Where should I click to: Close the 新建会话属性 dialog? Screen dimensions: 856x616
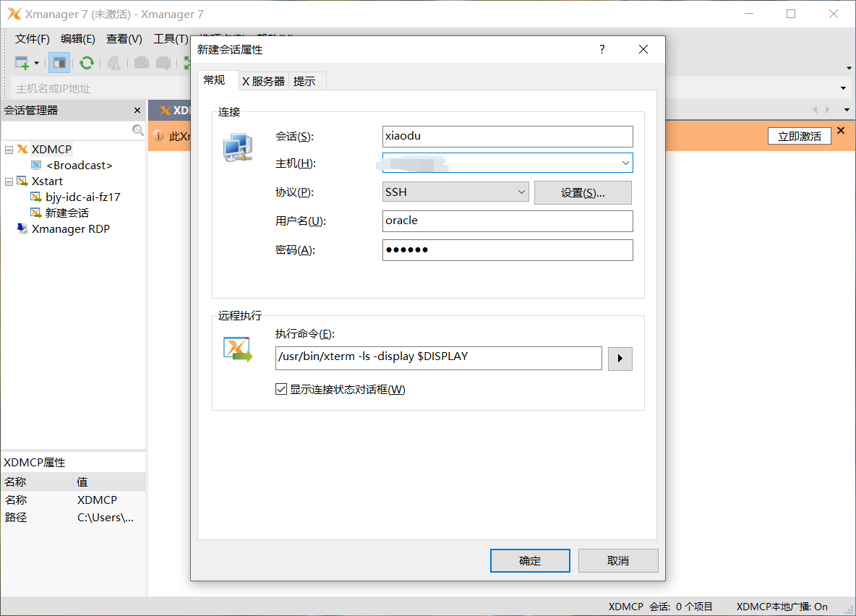click(643, 49)
